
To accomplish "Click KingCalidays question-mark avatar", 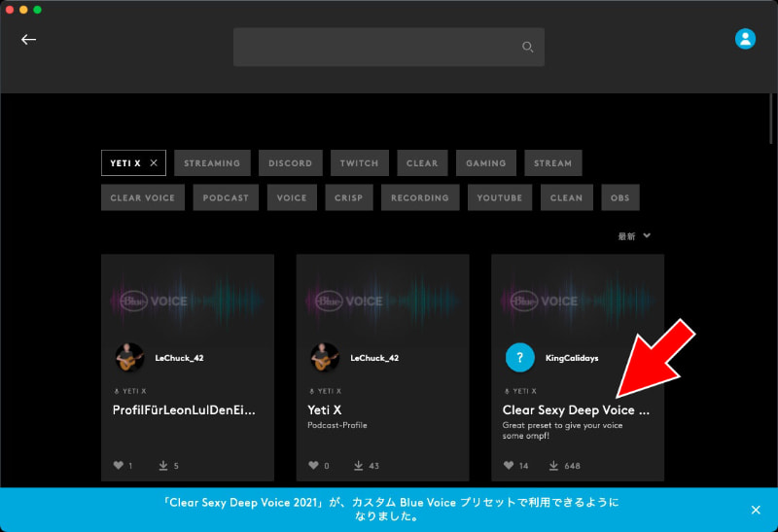I will pyautogui.click(x=519, y=357).
